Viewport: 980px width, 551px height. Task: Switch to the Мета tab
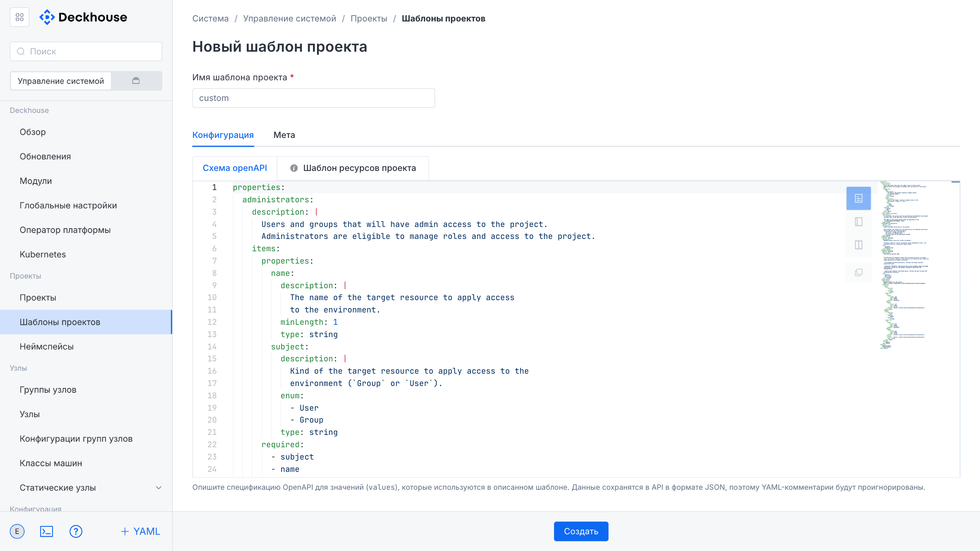point(284,135)
